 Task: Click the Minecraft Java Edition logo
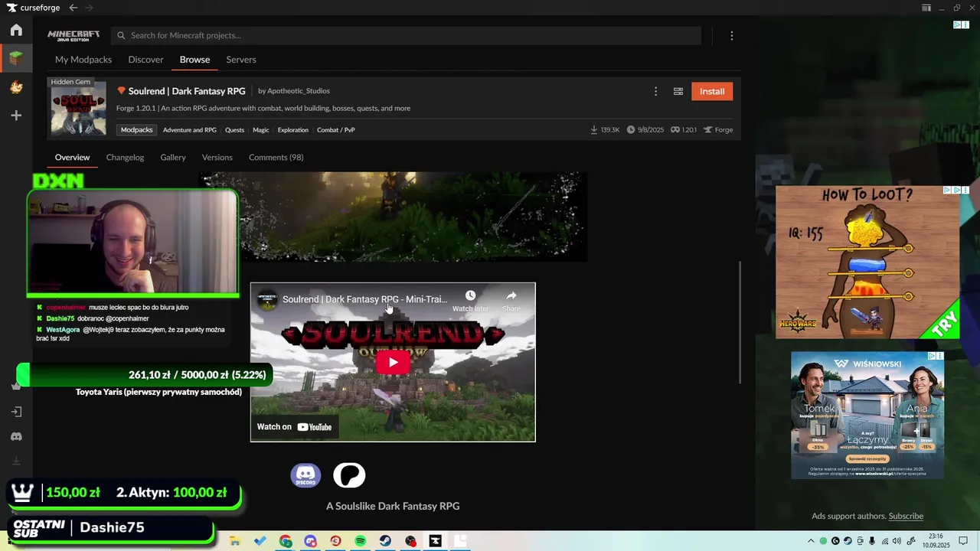click(x=73, y=36)
